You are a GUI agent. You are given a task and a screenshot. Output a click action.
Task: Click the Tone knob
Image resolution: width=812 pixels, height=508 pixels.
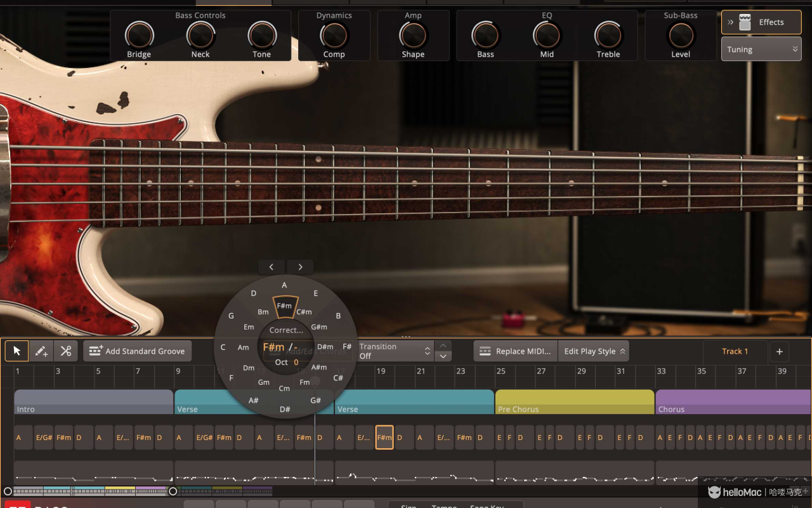point(262,35)
